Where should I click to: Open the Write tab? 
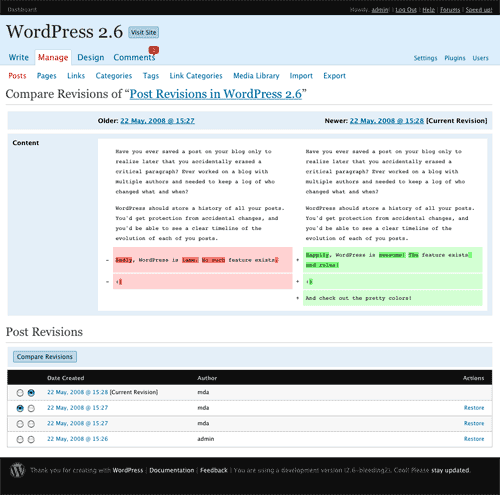click(19, 57)
